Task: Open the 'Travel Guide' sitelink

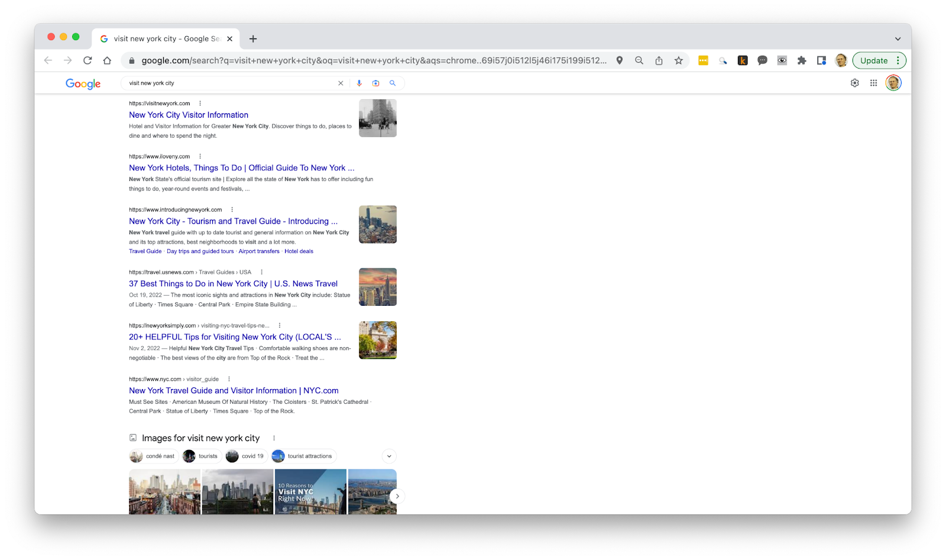Action: [145, 251]
